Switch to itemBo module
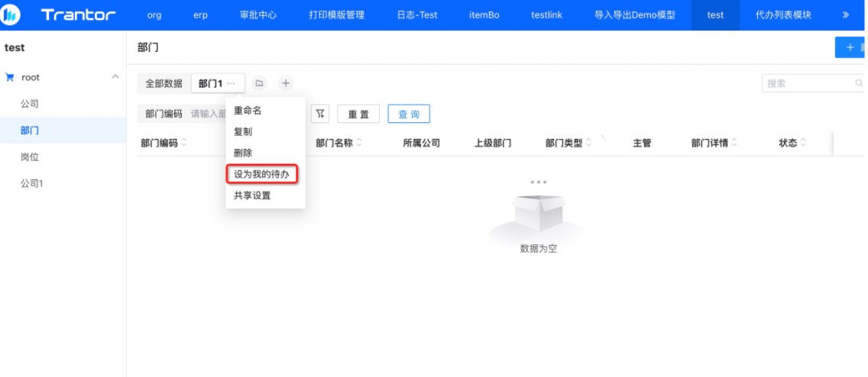This screenshot has height=377, width=868. click(484, 15)
